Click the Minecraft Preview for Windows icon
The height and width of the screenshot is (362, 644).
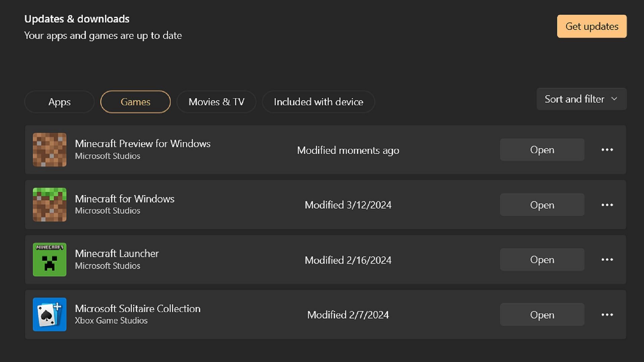[x=50, y=150]
